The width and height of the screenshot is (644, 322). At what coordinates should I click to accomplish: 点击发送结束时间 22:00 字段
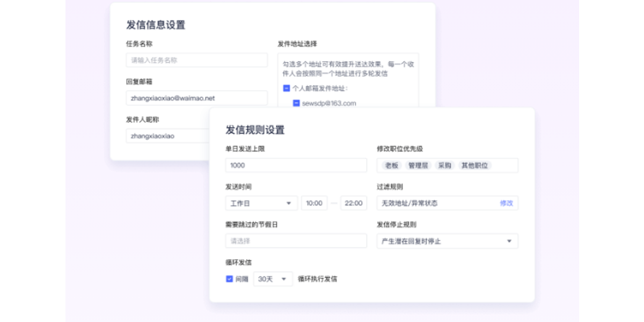[x=353, y=203]
